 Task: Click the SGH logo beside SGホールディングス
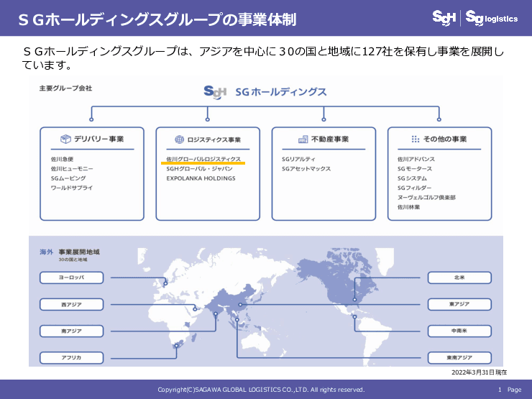pyautogui.click(x=215, y=92)
